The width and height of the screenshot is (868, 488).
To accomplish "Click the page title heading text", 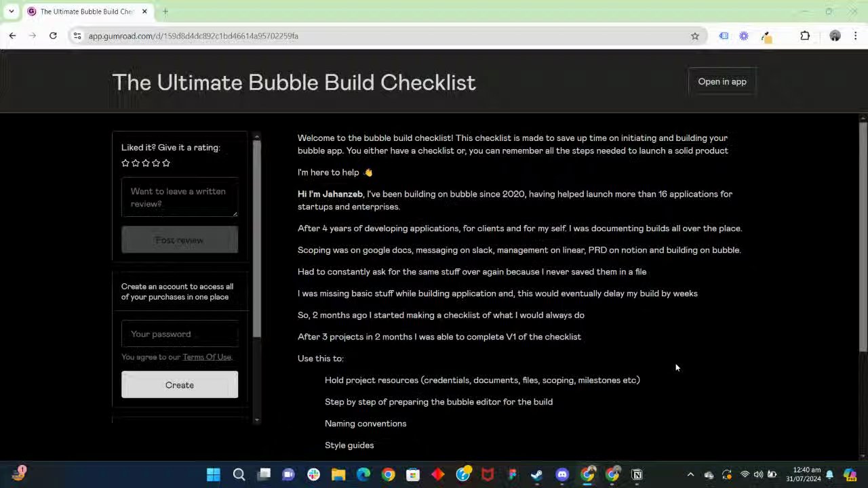I will click(x=294, y=82).
